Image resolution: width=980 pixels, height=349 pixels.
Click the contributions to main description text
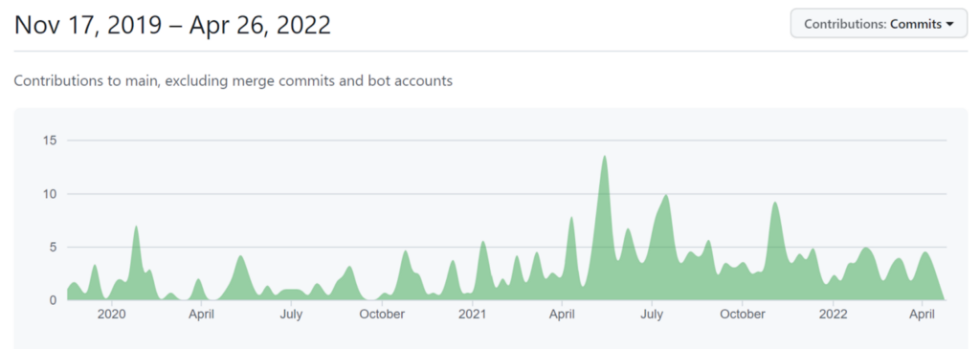point(234,81)
